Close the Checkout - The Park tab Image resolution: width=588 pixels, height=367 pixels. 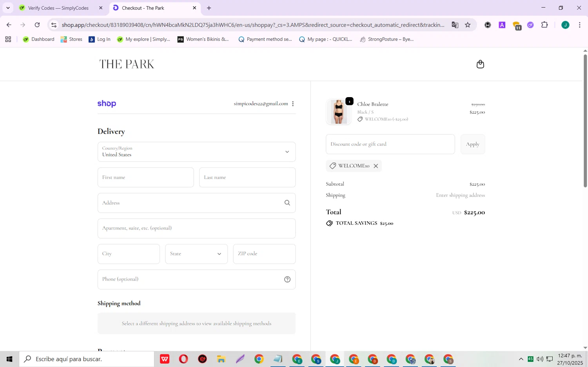pyautogui.click(x=194, y=8)
